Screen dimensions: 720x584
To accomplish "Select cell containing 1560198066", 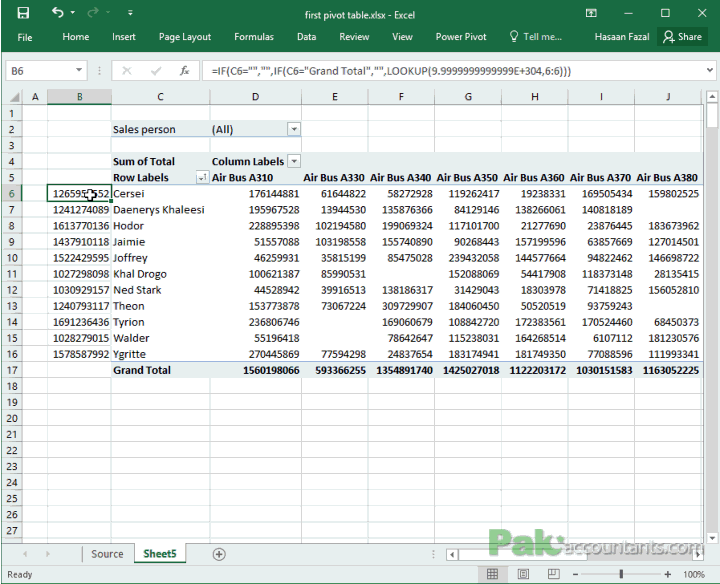I will coord(256,370).
